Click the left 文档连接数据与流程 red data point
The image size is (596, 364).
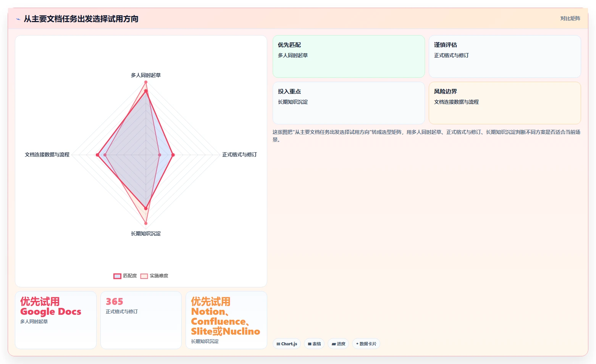[x=97, y=155]
